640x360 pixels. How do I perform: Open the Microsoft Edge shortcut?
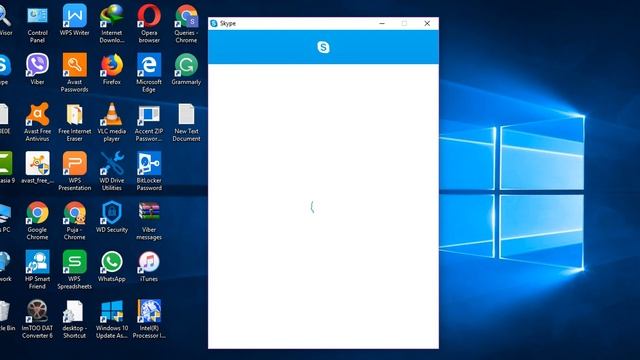tap(149, 65)
